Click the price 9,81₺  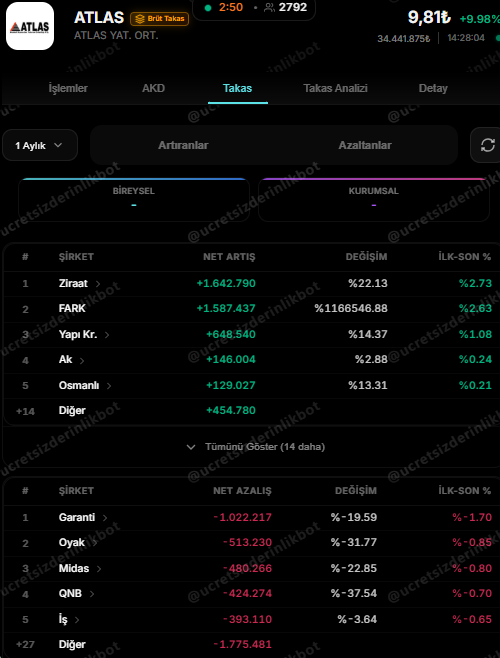429,18
